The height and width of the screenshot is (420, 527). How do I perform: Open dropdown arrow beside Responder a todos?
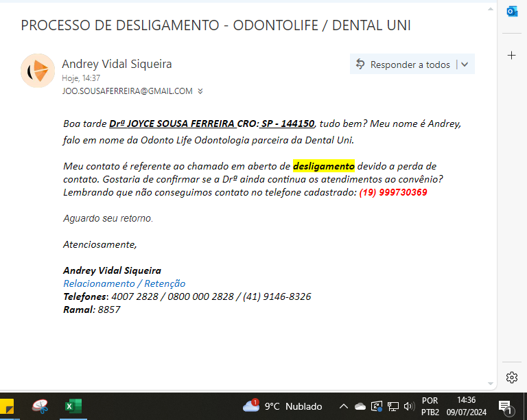click(x=465, y=65)
